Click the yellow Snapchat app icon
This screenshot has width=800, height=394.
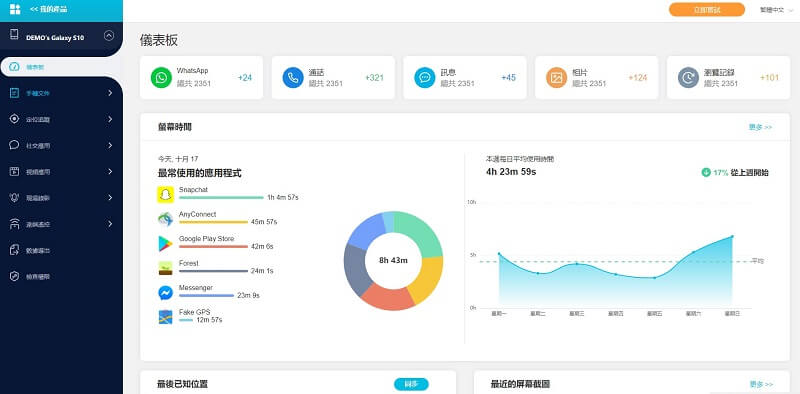pos(165,194)
